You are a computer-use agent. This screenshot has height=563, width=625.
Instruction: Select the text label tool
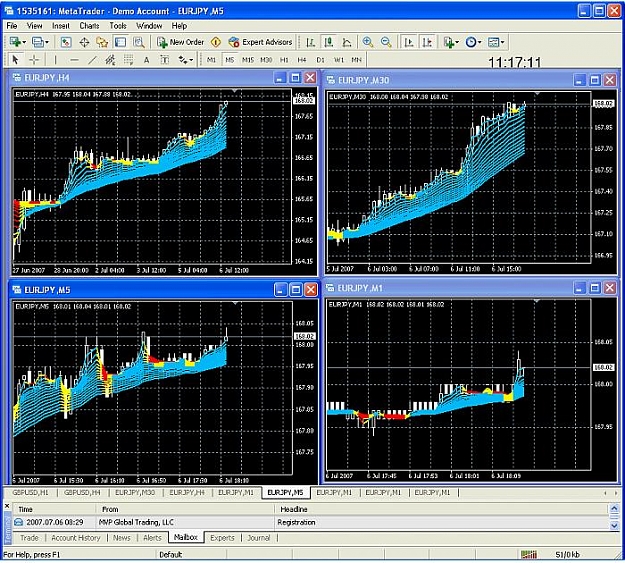(165, 60)
